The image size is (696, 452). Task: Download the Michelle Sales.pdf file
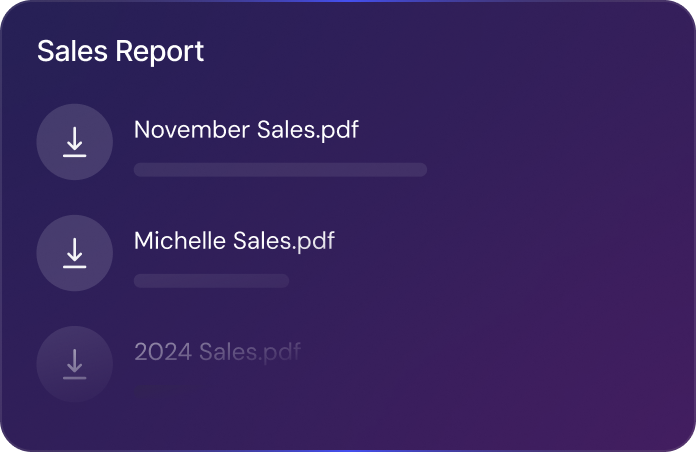(74, 253)
